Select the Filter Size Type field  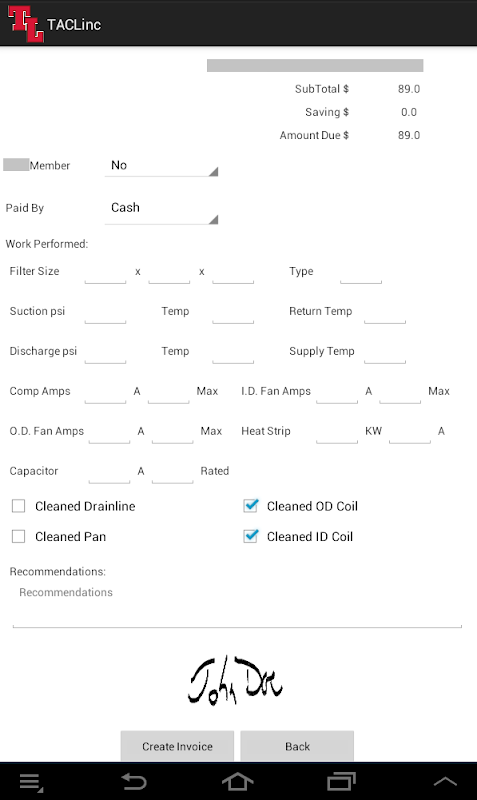[361, 272]
